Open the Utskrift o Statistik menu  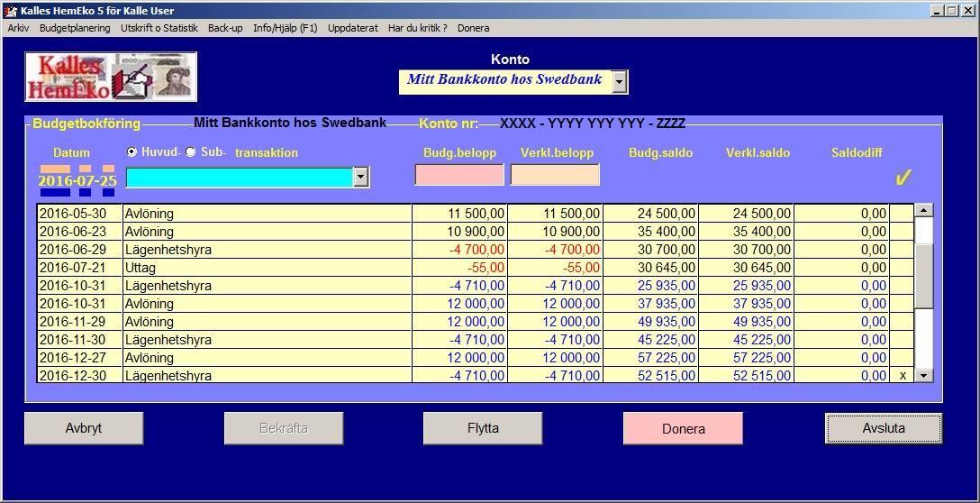pyautogui.click(x=159, y=28)
